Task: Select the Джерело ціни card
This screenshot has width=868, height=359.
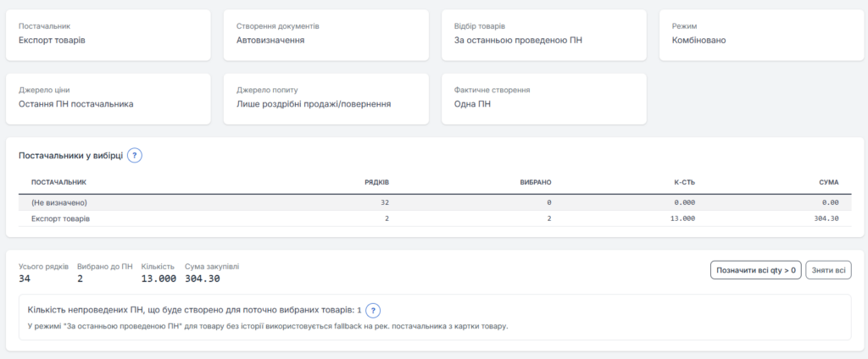Action: point(108,98)
